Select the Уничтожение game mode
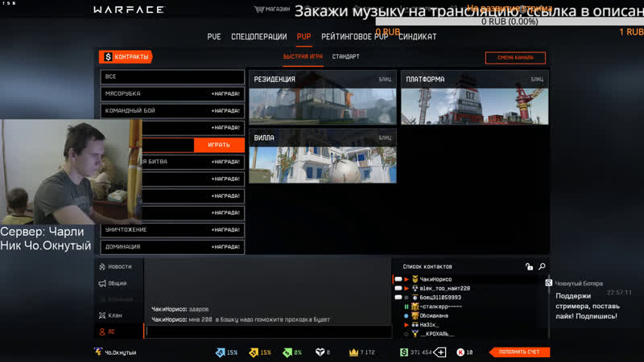 [172, 230]
